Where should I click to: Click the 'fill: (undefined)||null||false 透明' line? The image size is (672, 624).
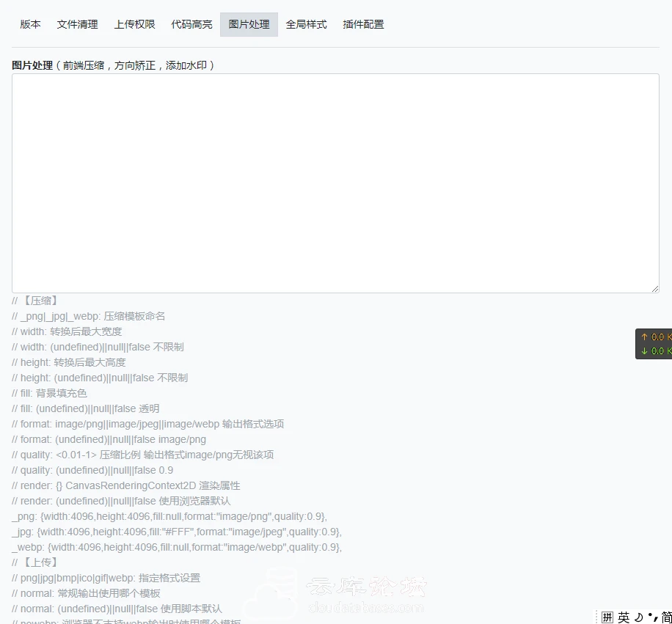[x=86, y=408]
